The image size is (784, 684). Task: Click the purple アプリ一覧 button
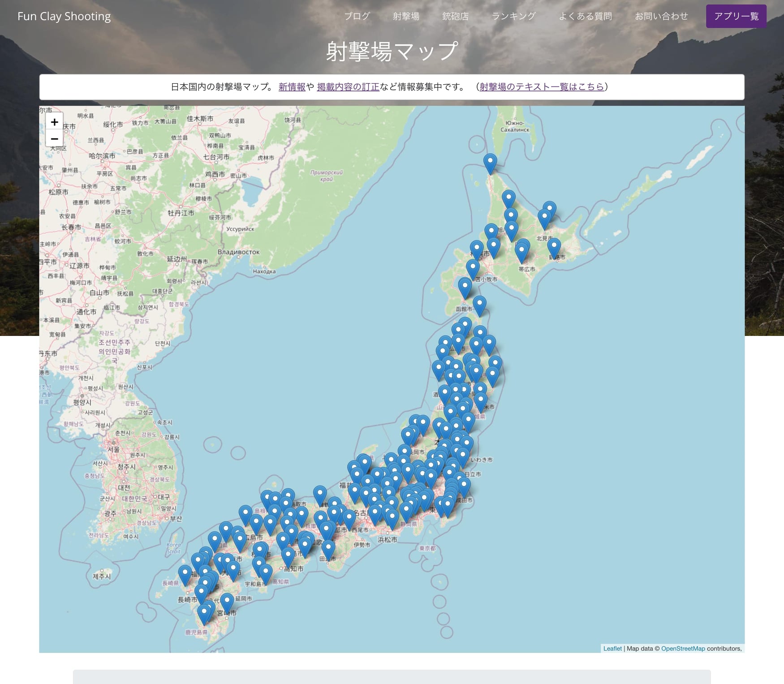click(x=736, y=16)
